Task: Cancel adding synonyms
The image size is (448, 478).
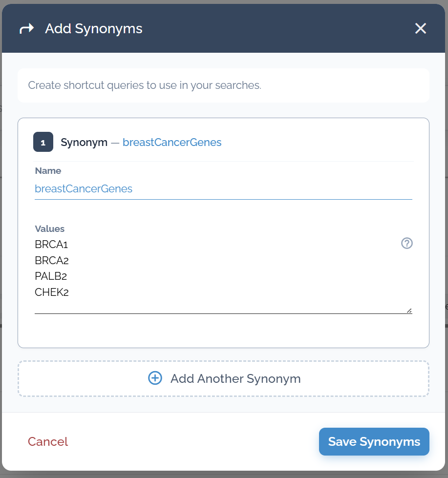Action: pyautogui.click(x=48, y=441)
